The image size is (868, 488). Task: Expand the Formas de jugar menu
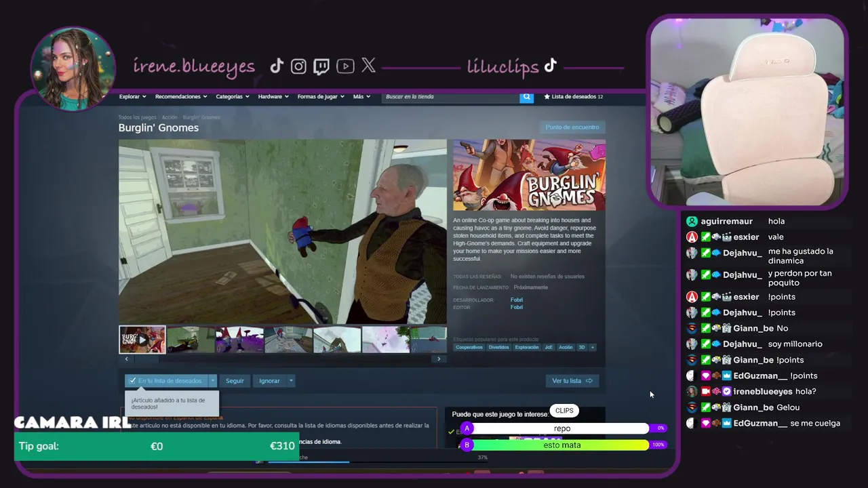pyautogui.click(x=321, y=97)
